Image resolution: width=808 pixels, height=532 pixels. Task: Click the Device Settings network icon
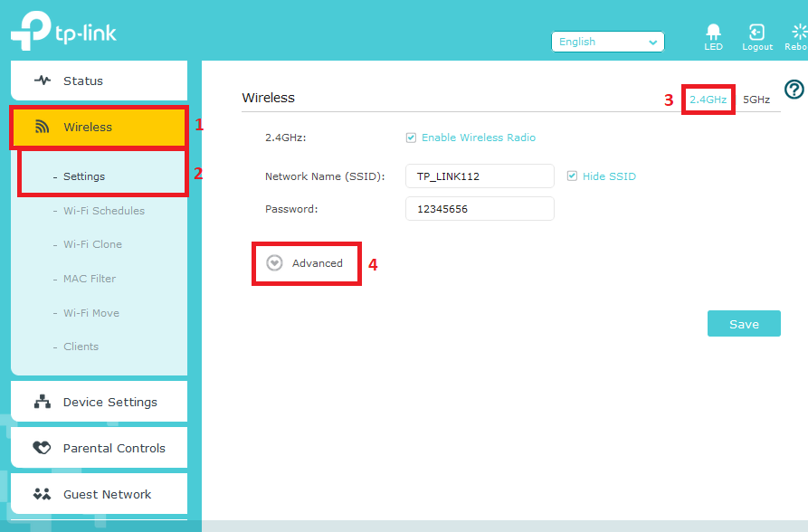coord(43,402)
